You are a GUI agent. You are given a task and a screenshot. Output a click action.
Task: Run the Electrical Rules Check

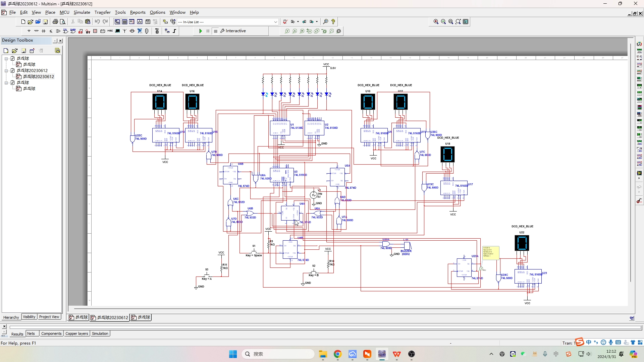285,22
